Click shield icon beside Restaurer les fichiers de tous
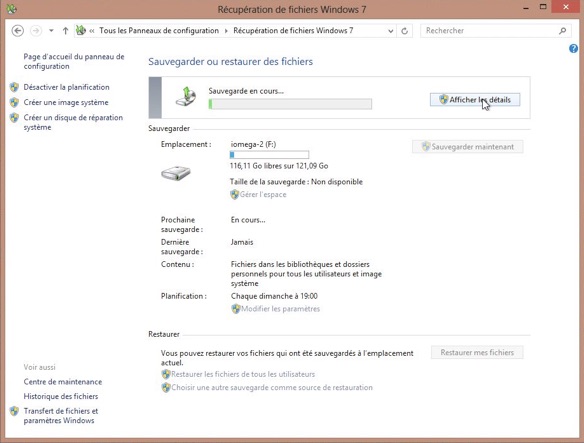The height and width of the screenshot is (443, 584). point(166,374)
